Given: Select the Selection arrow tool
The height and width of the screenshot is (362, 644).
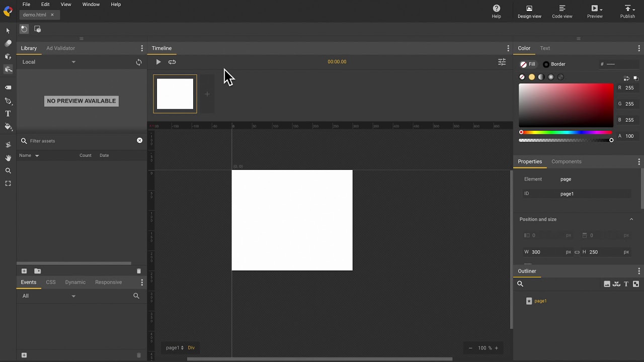Looking at the screenshot, I should point(8,31).
